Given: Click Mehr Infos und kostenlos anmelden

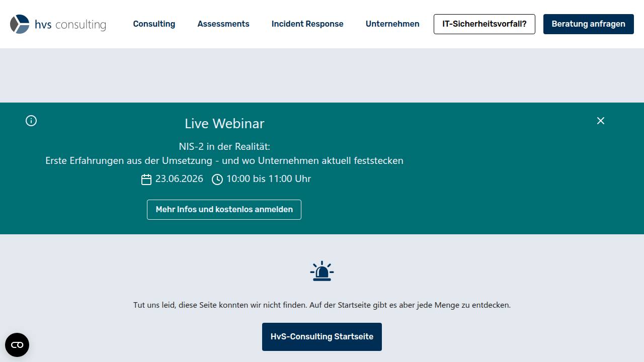Looking at the screenshot, I should (x=224, y=210).
